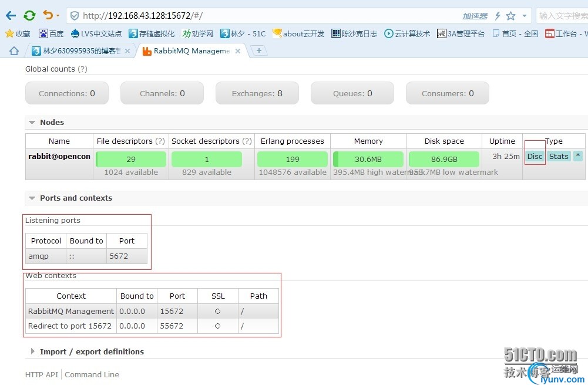Screen dimensions: 588x389
Task: Click the 1048576 available text
Action: pos(293,172)
